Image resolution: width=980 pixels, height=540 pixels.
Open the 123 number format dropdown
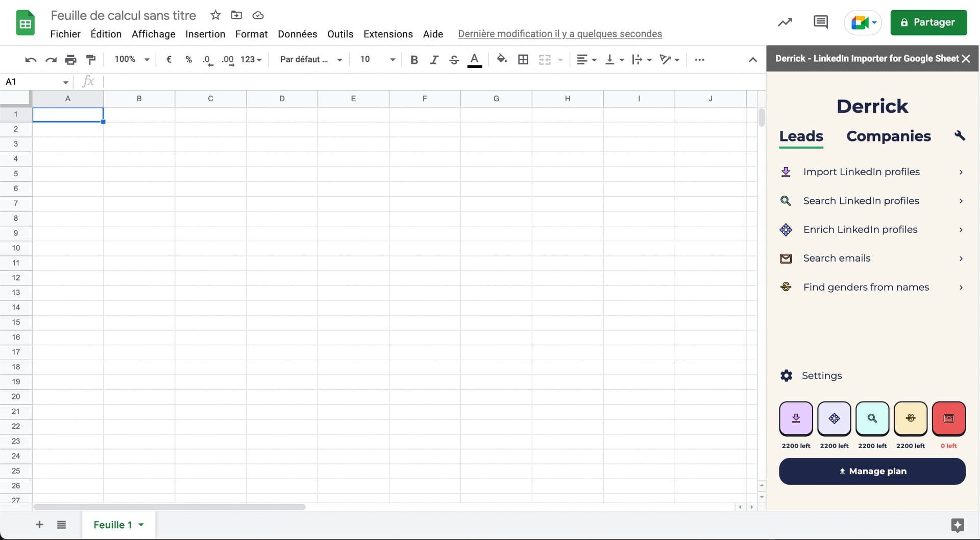coord(251,59)
